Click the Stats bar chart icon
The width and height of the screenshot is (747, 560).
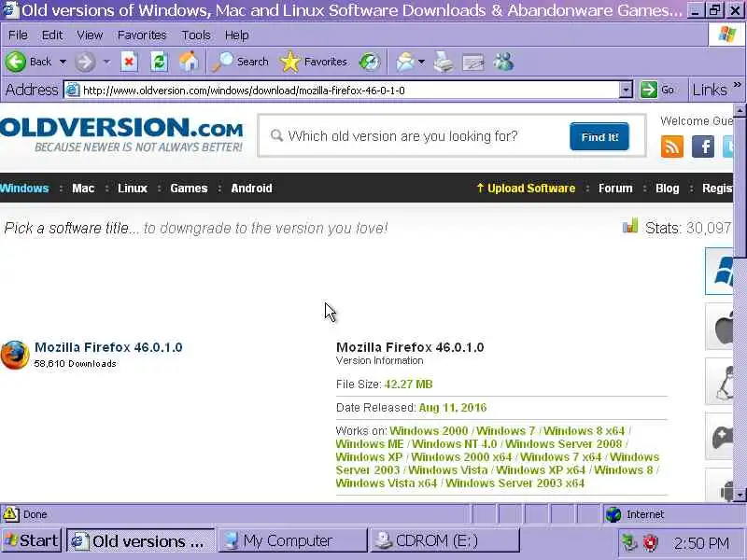click(x=629, y=226)
